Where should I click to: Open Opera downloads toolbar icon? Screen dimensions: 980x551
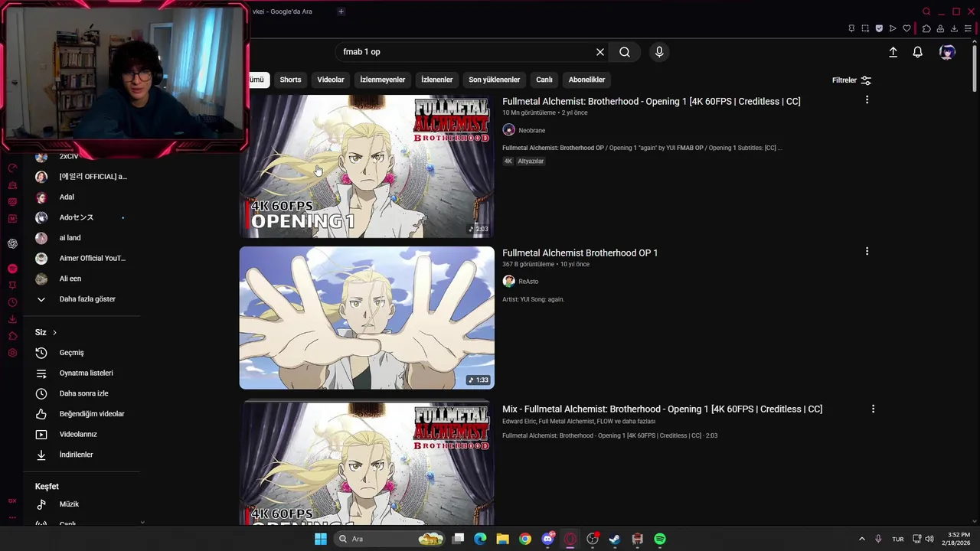click(954, 28)
